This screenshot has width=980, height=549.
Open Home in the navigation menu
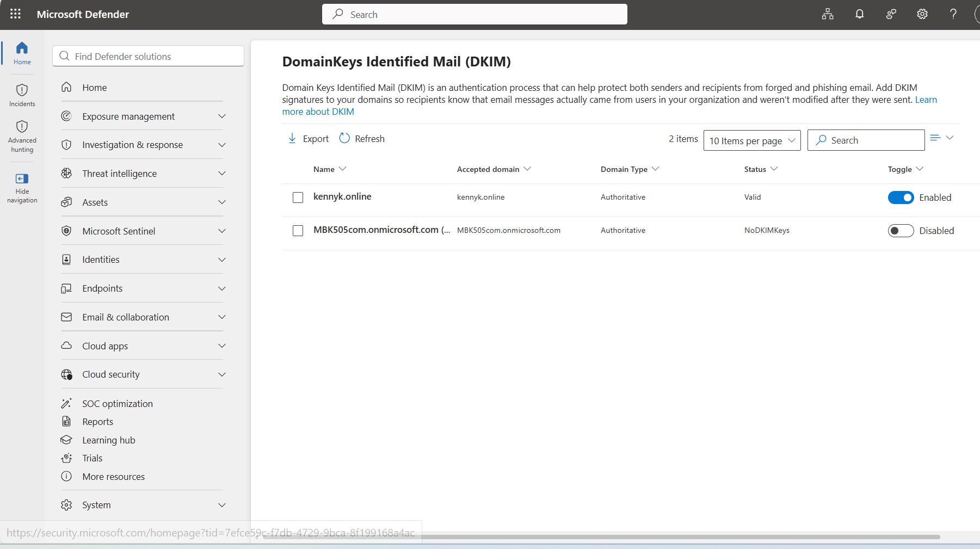pyautogui.click(x=94, y=88)
